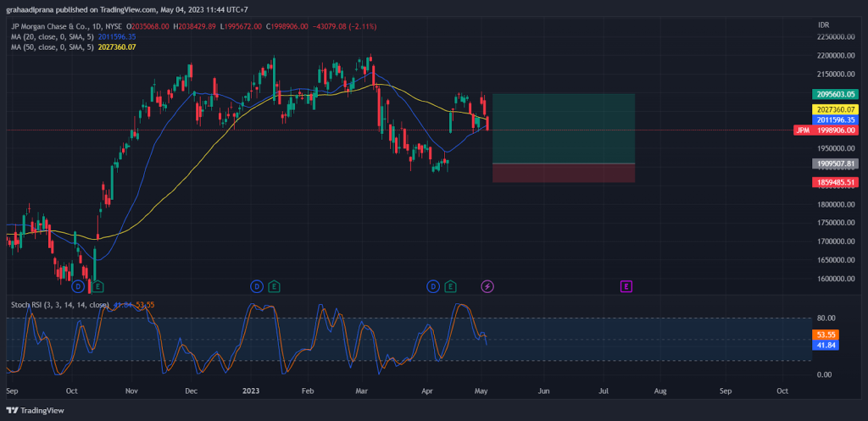This screenshot has width=868, height=421.
Task: Click the 1650000.00 price axis label
Action: coord(836,259)
